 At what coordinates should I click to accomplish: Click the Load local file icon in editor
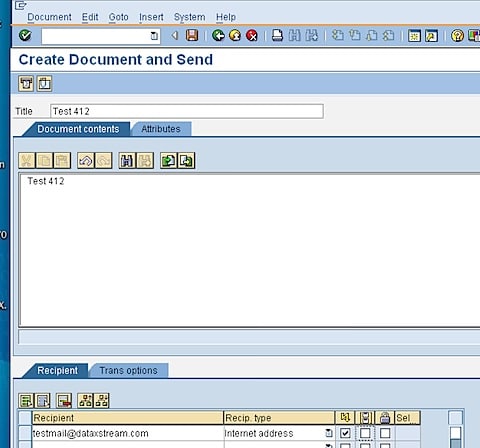tap(168, 161)
